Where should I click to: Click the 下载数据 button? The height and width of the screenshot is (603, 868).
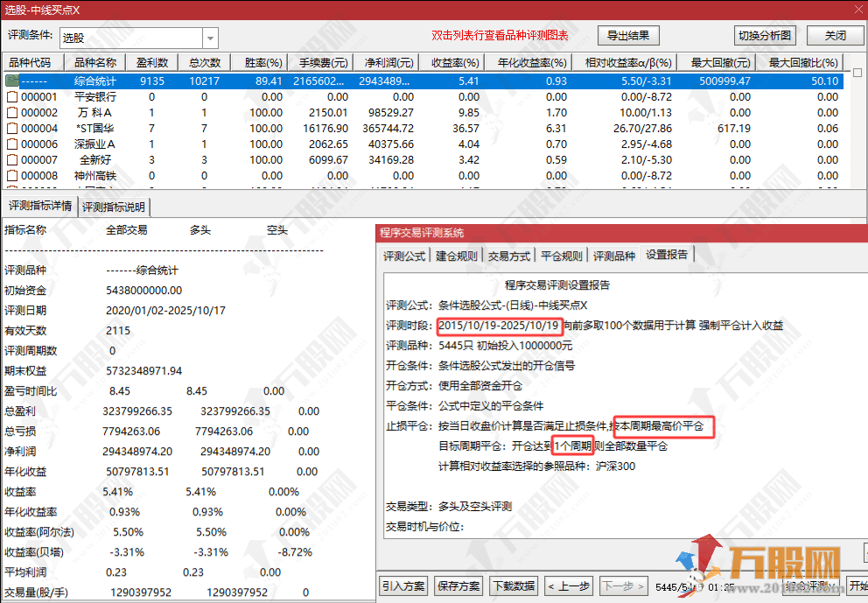click(513, 586)
